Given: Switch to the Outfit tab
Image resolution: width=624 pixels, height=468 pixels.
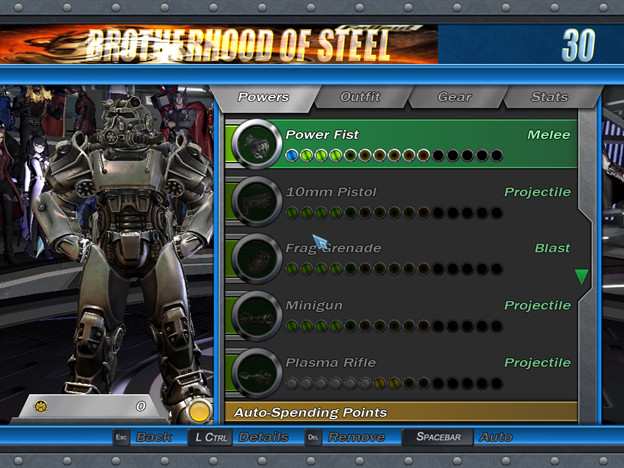Looking at the screenshot, I should point(360,97).
